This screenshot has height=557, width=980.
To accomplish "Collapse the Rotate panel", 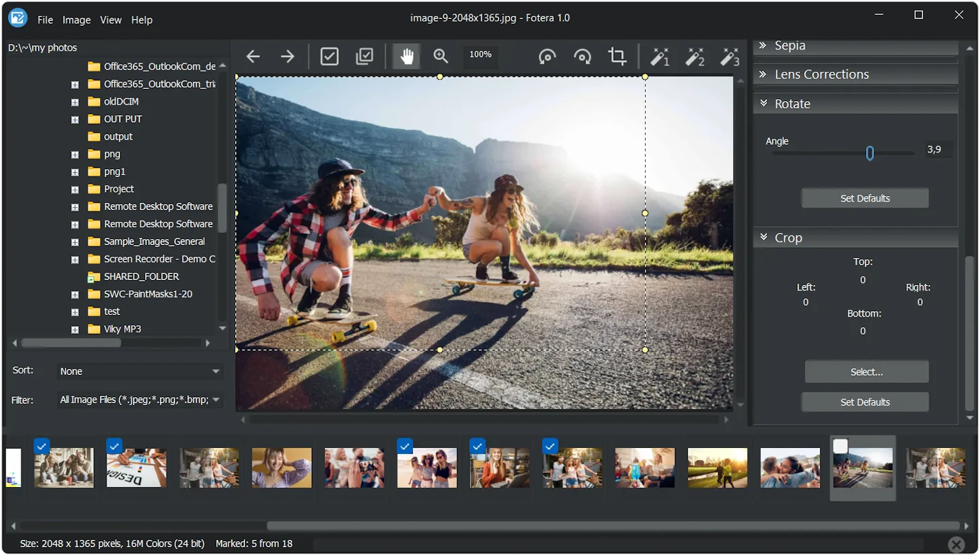I will pyautogui.click(x=855, y=104).
